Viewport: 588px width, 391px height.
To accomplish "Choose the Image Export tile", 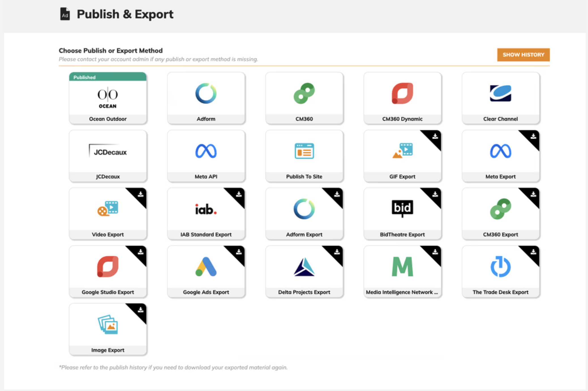I will click(x=108, y=329).
